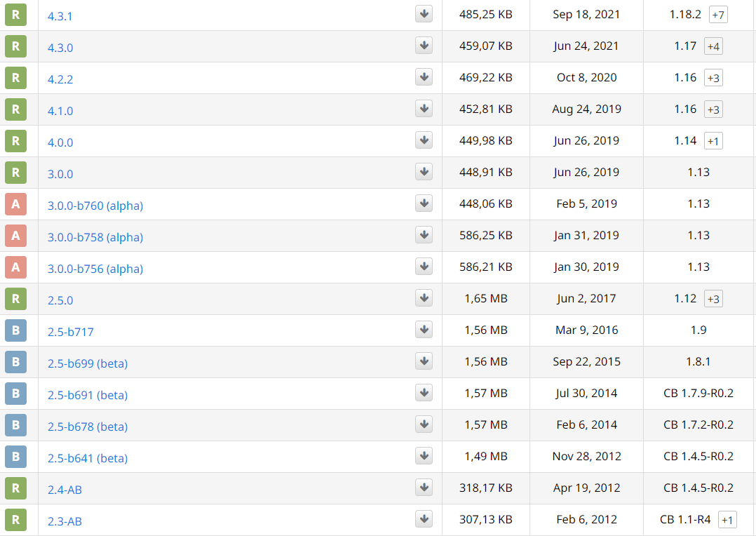756x536 pixels.
Task: Open the 2.5-b641 (beta) file page
Action: click(x=88, y=458)
